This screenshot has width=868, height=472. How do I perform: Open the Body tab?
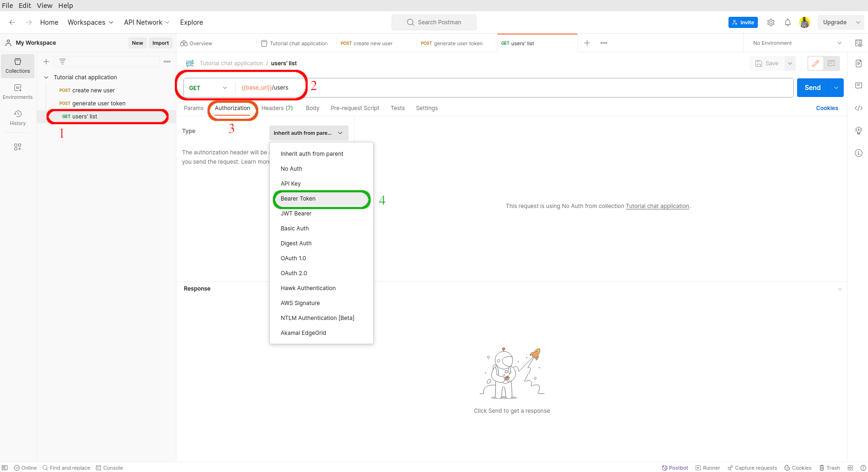pyautogui.click(x=313, y=108)
